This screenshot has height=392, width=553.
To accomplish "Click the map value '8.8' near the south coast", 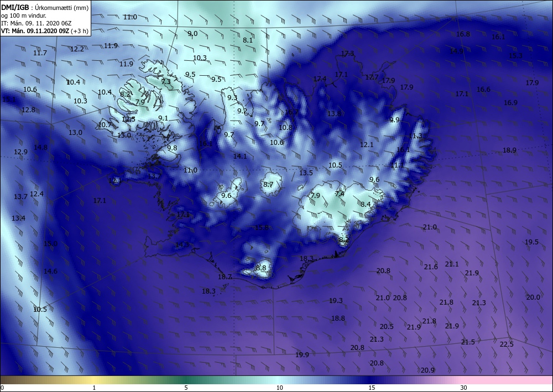I will pos(261,268).
